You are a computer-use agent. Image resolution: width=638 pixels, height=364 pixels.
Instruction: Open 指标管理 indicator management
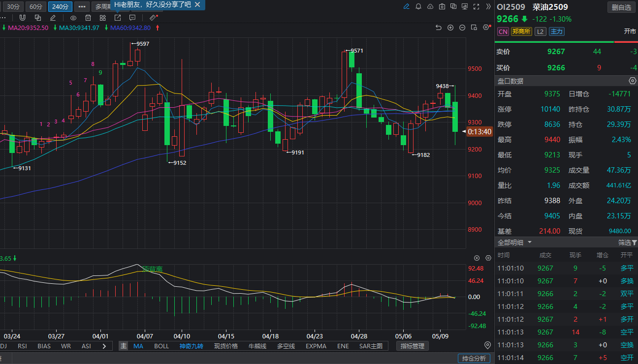point(412,346)
